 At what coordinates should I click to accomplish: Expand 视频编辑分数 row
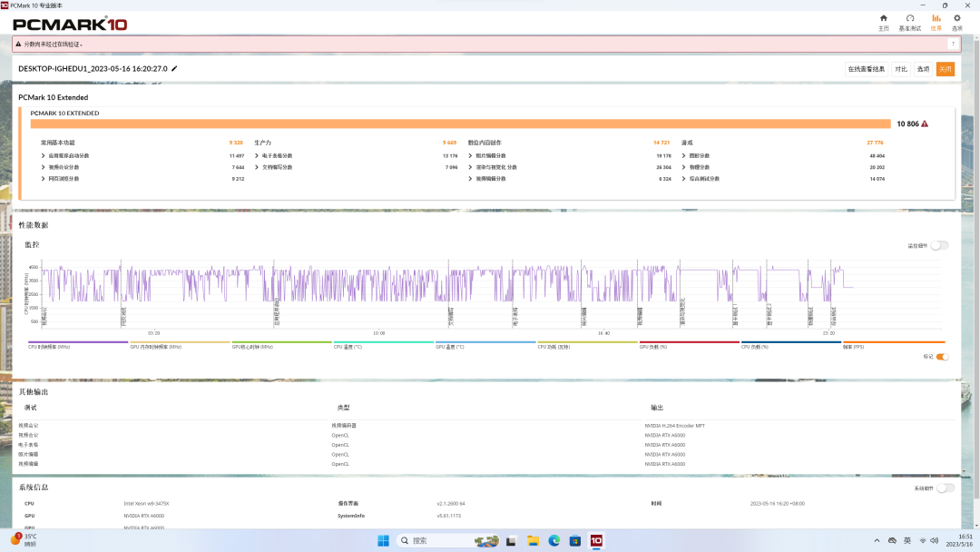(x=471, y=179)
